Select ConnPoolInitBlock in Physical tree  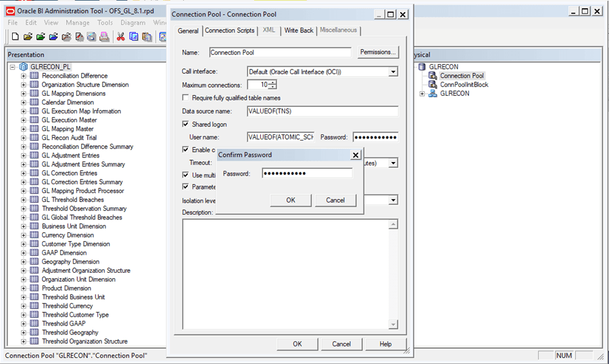pos(464,84)
